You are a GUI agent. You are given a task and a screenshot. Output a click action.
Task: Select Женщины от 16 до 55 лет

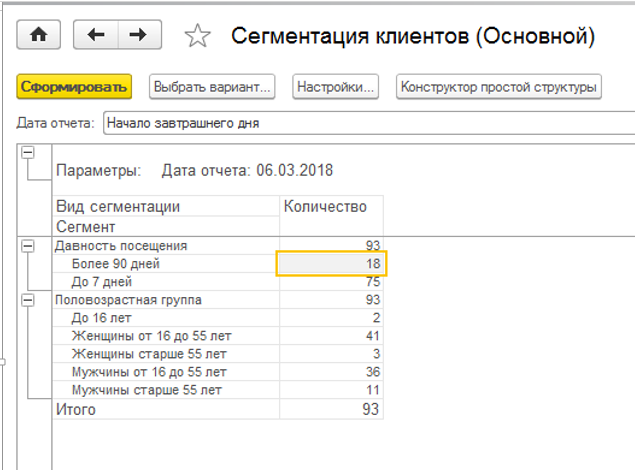[143, 336]
